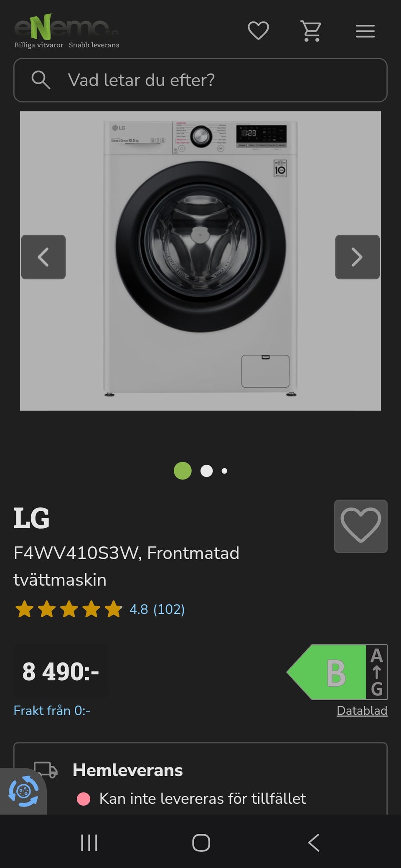Tap the search magnifier icon
This screenshot has height=868, width=401.
(41, 80)
